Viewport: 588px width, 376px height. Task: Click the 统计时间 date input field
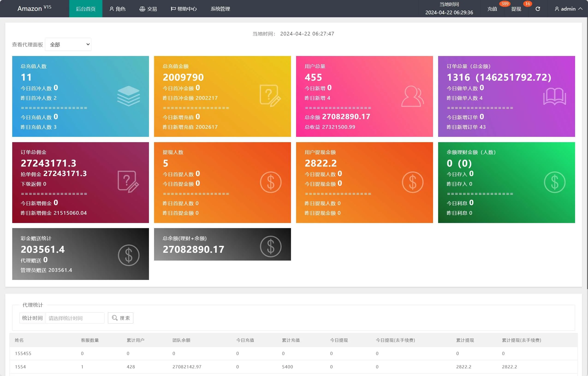point(75,318)
